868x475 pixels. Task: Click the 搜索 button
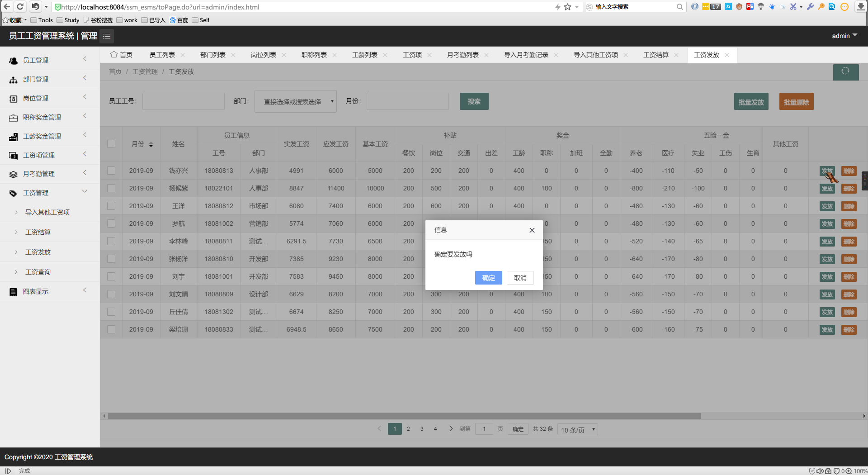(x=474, y=102)
